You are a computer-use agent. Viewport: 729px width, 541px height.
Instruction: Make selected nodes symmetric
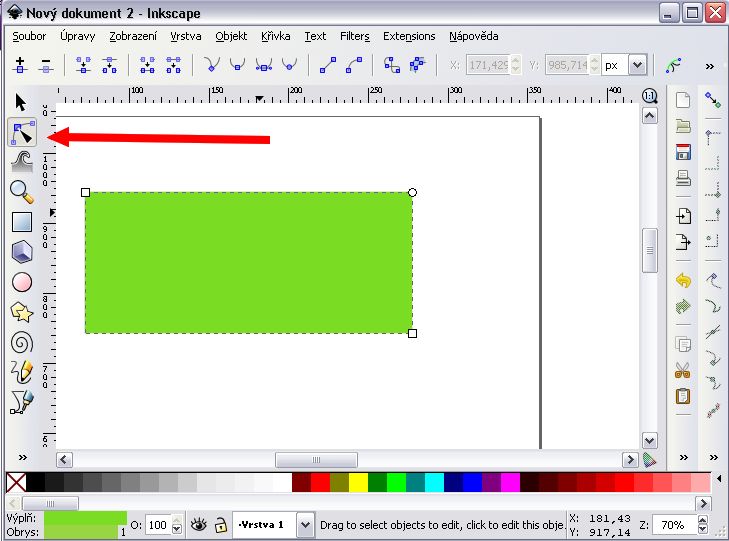click(264, 65)
